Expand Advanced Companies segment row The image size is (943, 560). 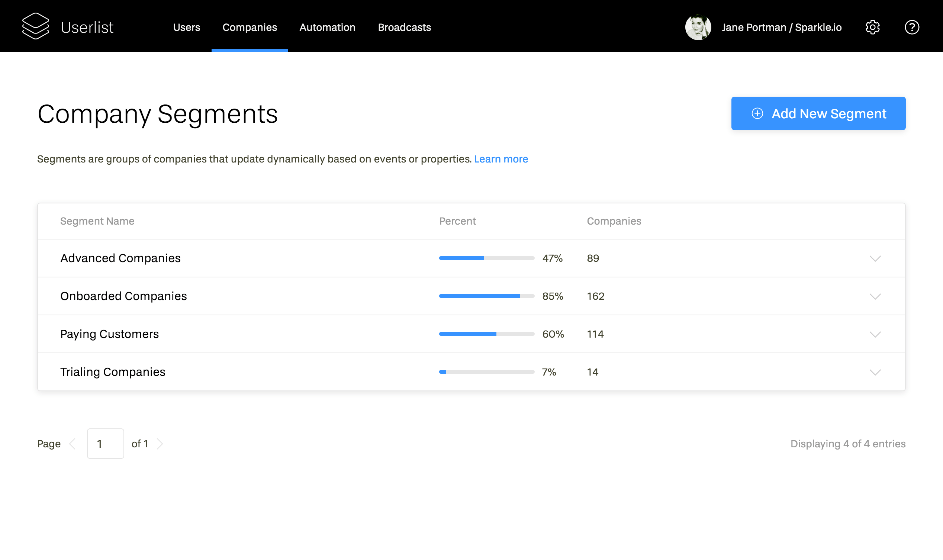pyautogui.click(x=875, y=258)
